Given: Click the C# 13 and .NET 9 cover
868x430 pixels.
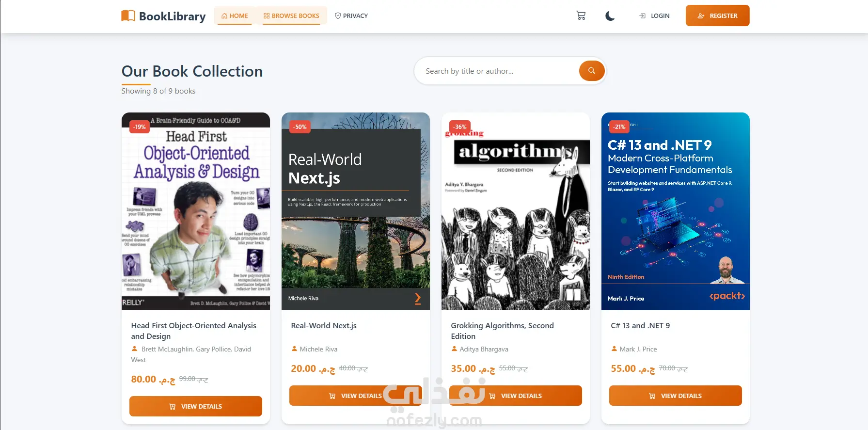Looking at the screenshot, I should click(675, 211).
